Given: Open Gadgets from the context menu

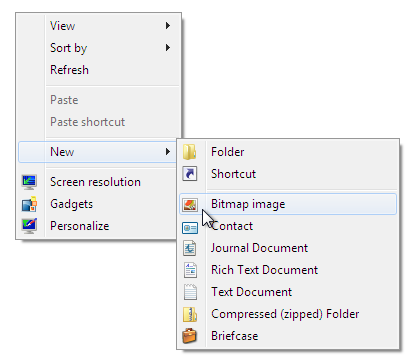Looking at the screenshot, I should pos(98,204).
